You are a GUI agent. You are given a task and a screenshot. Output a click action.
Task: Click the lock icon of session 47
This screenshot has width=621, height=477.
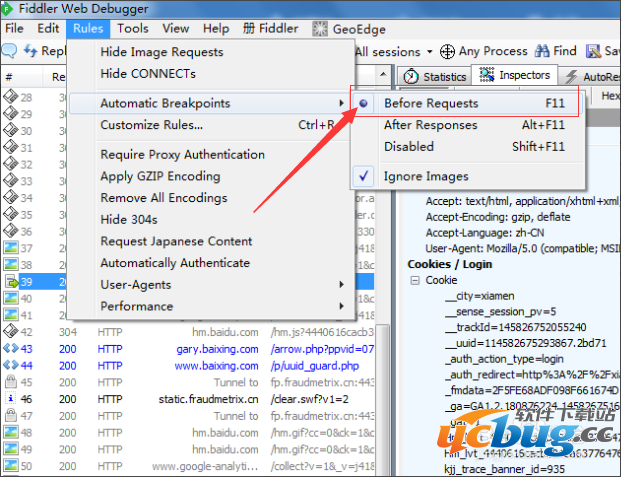click(11, 416)
